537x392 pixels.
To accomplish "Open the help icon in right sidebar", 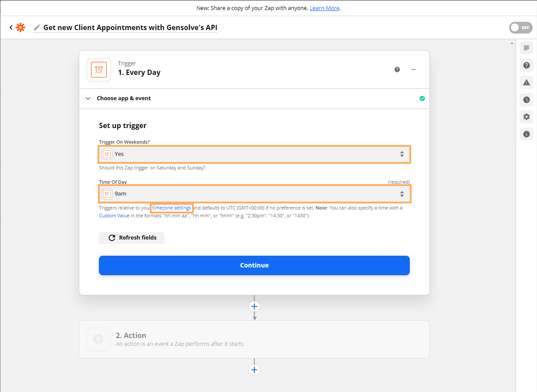I will (x=527, y=65).
